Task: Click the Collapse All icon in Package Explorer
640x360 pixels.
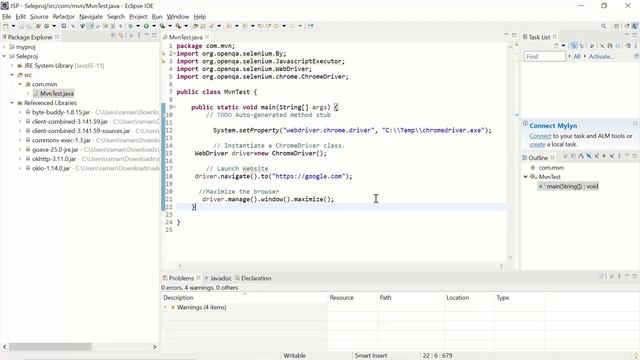Action: pyautogui.click(x=113, y=36)
